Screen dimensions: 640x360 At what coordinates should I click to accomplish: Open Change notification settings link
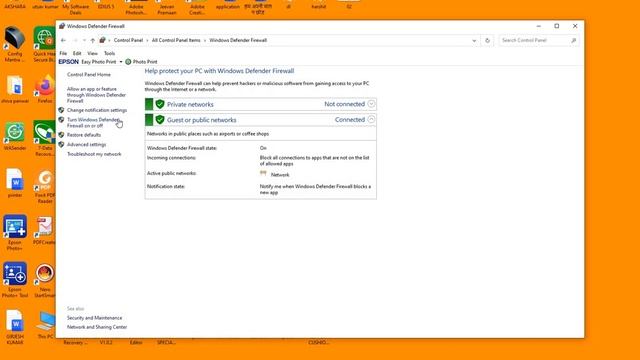click(x=97, y=110)
